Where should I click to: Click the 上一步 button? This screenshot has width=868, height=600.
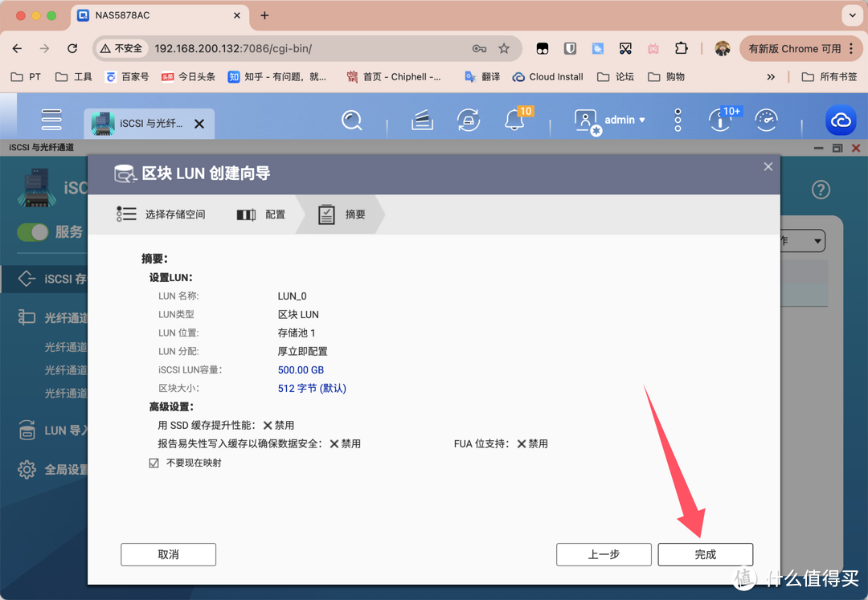[x=603, y=554]
